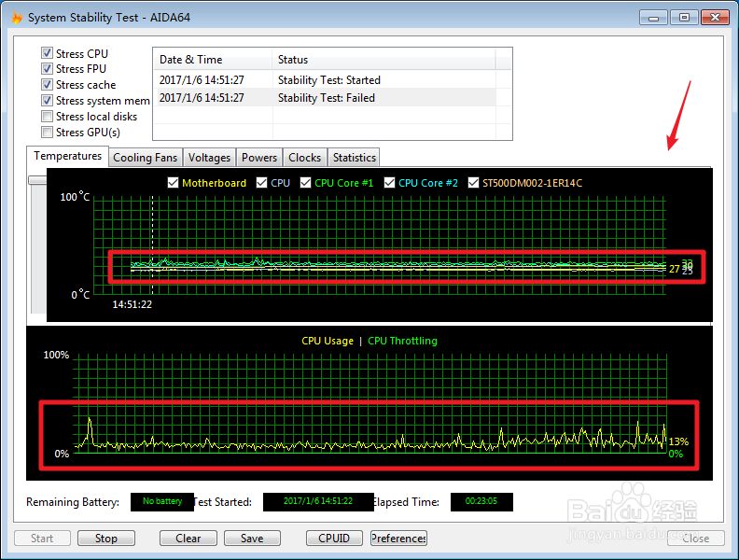Switch to the Cooling Fans tab

145,158
